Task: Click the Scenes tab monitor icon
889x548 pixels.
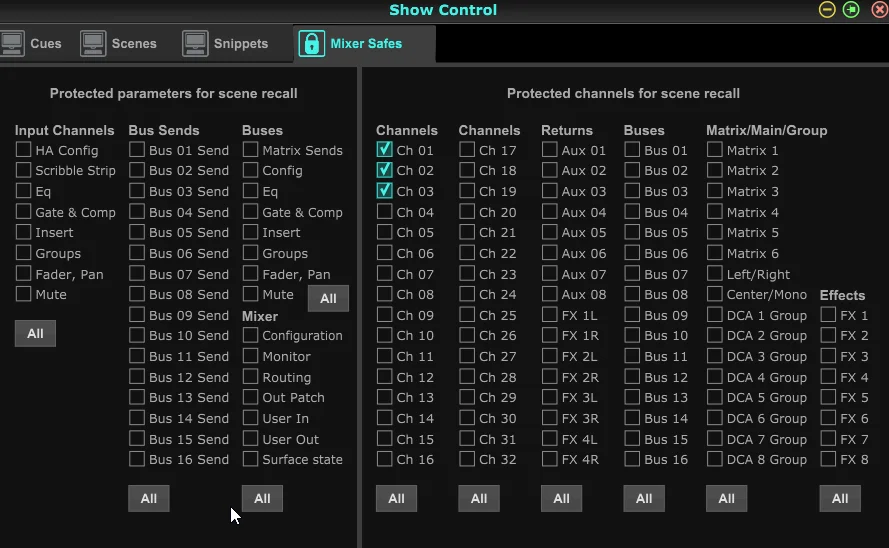Action: click(x=92, y=44)
